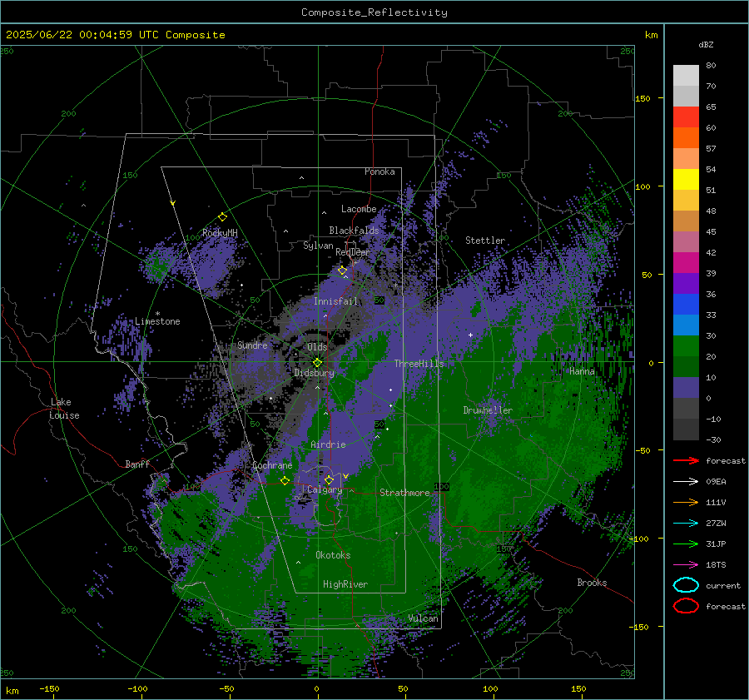Pick the magenta swatch in dBZ legend
Image resolution: width=749 pixels, height=700 pixels.
(x=686, y=263)
